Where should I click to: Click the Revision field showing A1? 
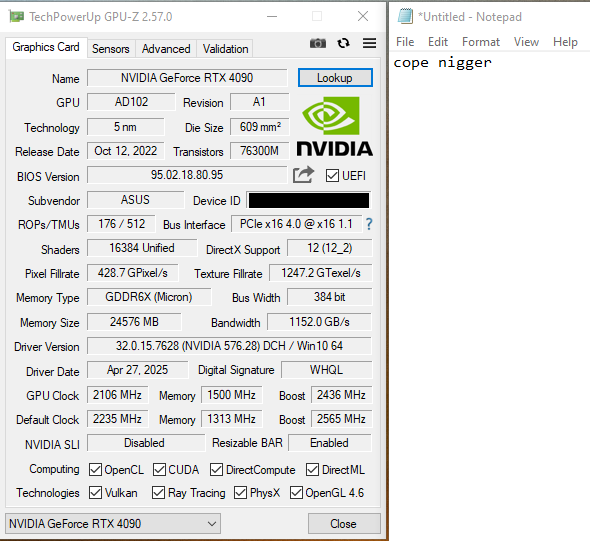coord(260,102)
